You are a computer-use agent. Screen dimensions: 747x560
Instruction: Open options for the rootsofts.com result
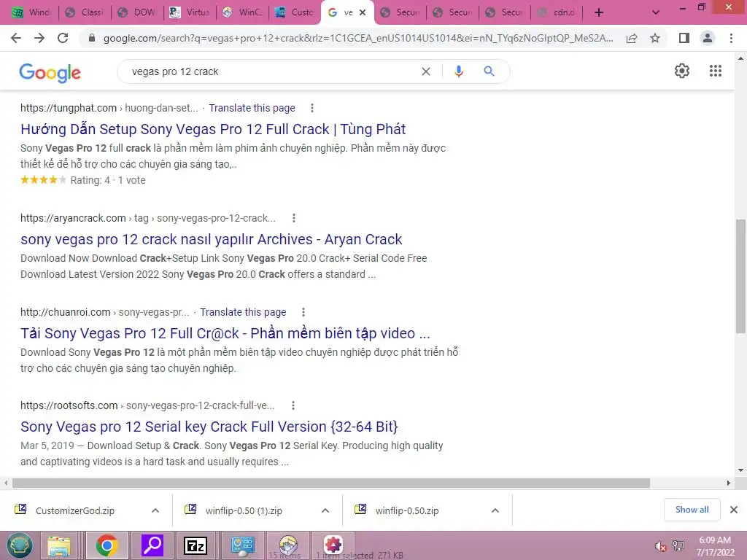pos(293,405)
